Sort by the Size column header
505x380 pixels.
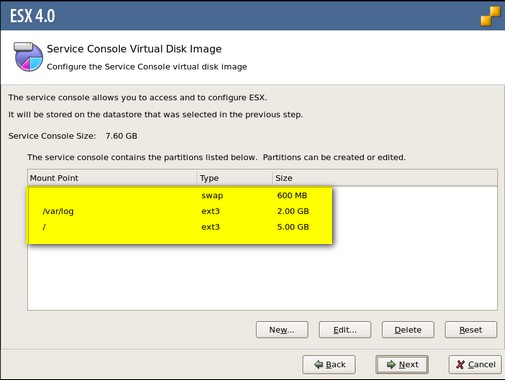tap(385, 178)
